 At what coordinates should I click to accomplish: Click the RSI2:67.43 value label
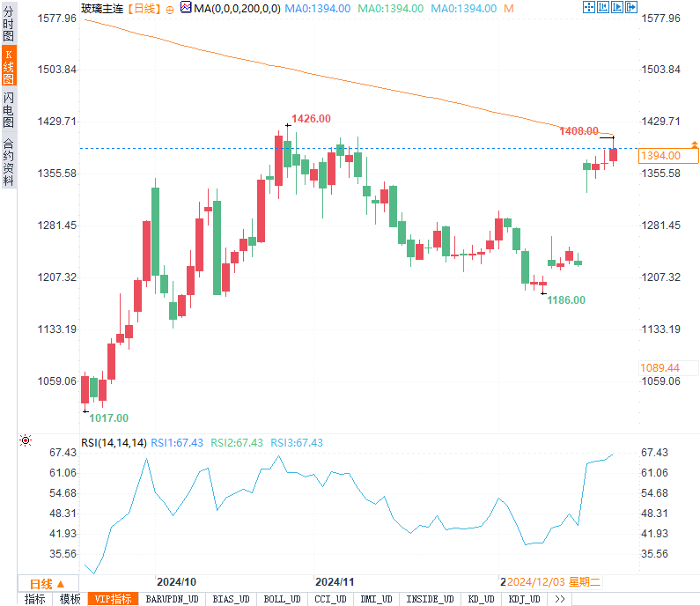[237, 442]
